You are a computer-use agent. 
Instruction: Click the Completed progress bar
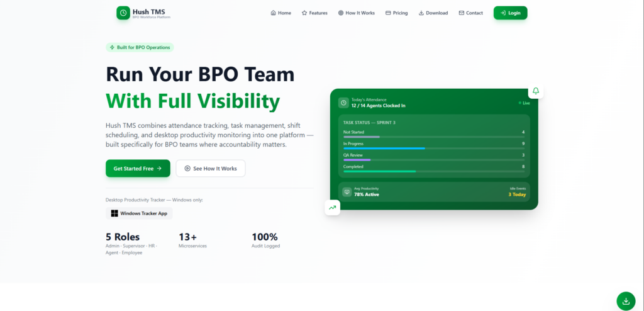tap(434, 171)
